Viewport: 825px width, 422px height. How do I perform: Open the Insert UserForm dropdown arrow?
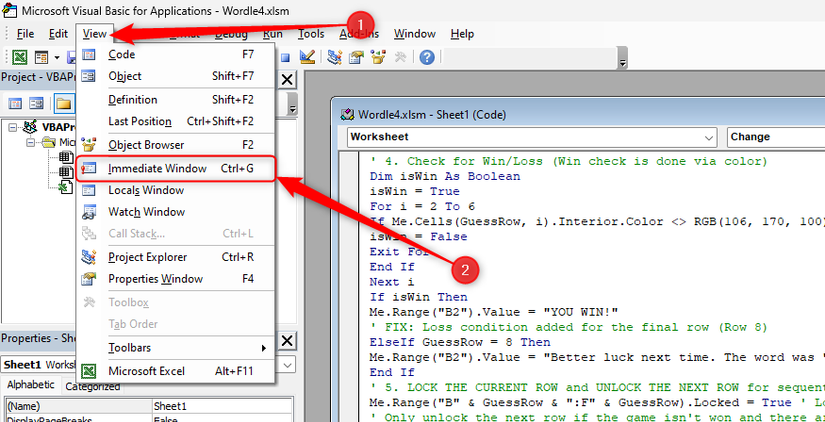(57, 57)
